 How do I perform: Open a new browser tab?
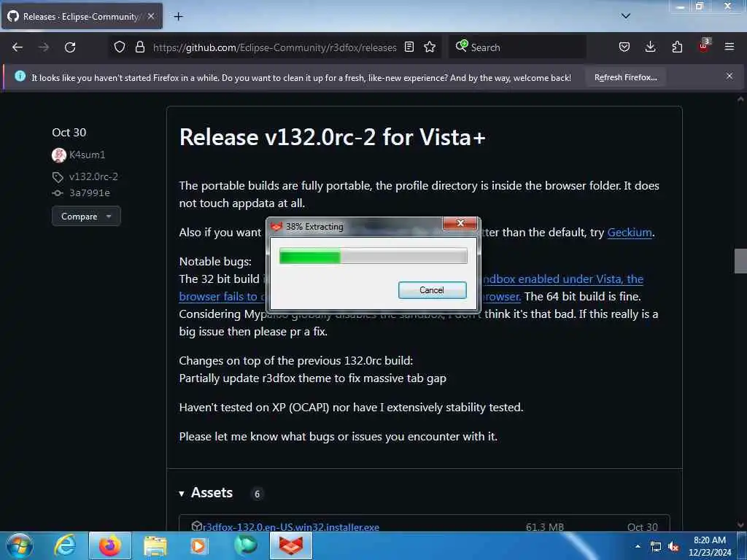(x=178, y=17)
